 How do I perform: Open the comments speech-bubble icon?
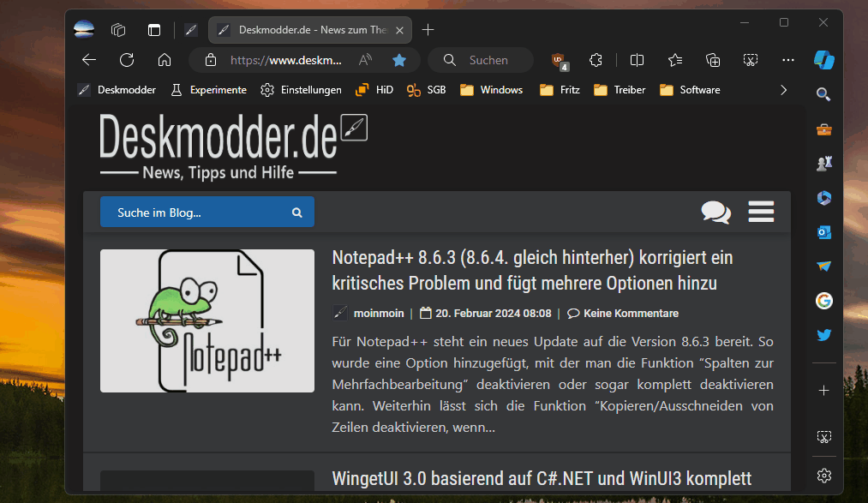tap(715, 212)
